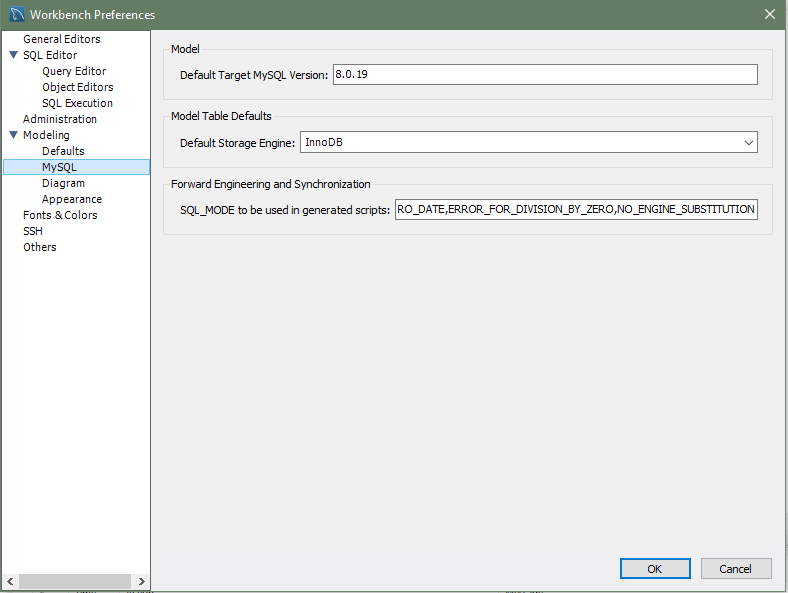The image size is (788, 593).
Task: Select Defaults under Modeling
Action: pyautogui.click(x=63, y=151)
